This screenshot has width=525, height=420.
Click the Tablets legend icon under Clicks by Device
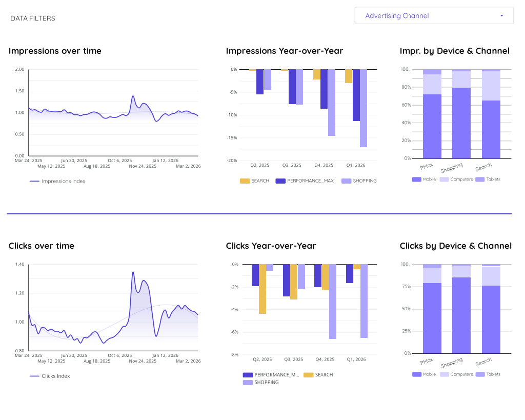pos(479,374)
